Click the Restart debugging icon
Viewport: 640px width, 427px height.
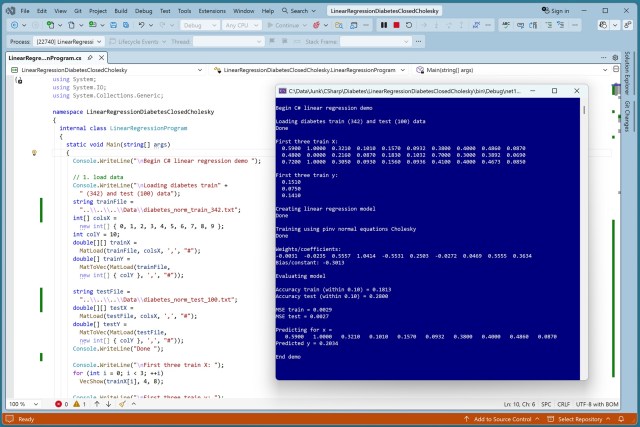pos(411,25)
